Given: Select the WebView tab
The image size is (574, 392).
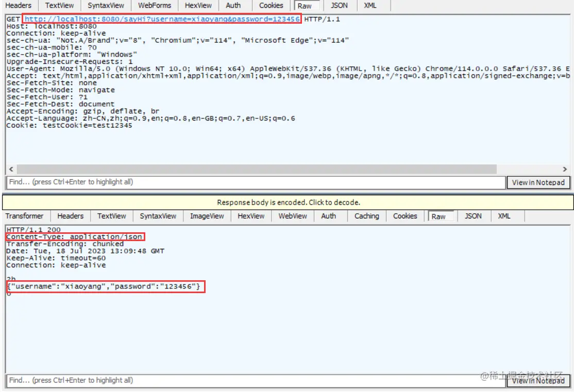Looking at the screenshot, I should tap(293, 216).
